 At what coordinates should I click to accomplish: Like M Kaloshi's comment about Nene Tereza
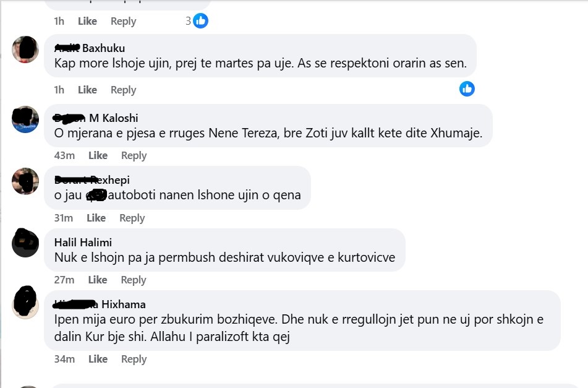[98, 155]
